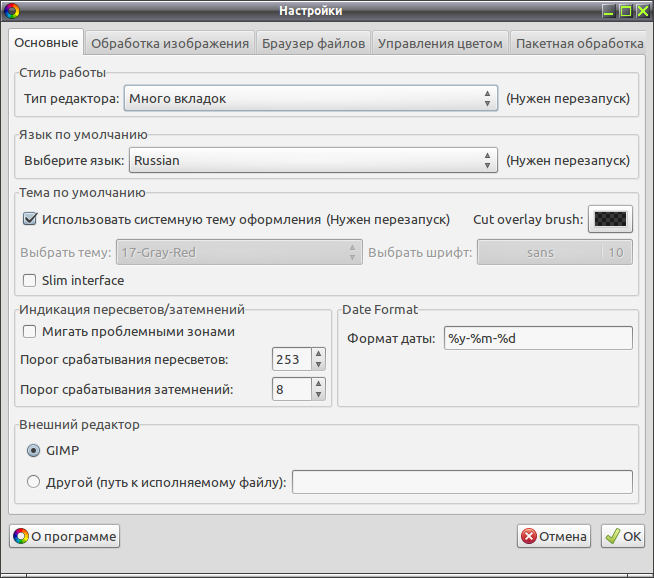654x578 pixels.
Task: Close the Настройки window
Action: point(643,11)
